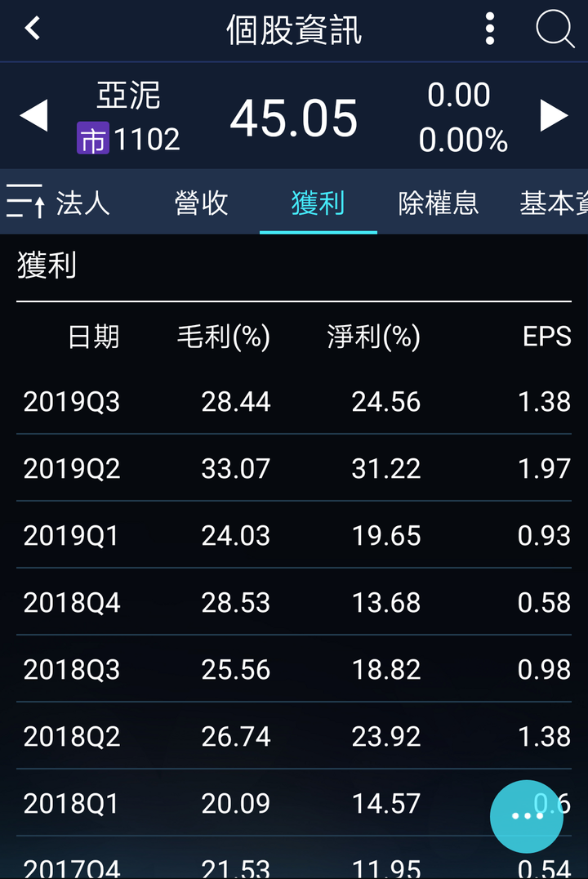Viewport: 588px width, 879px height.
Task: Select the 2018Q4 row date
Action: click(x=72, y=603)
